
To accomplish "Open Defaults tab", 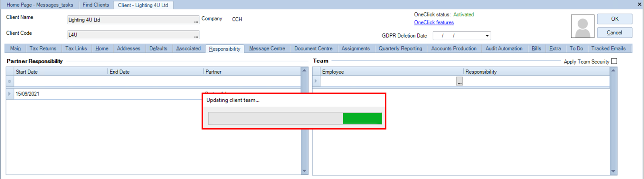I will (158, 49).
